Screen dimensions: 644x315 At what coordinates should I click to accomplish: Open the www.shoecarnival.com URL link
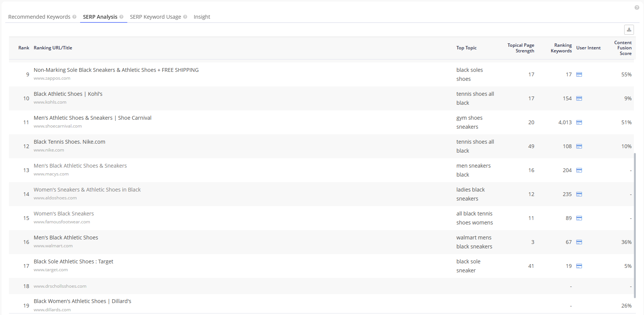click(58, 126)
